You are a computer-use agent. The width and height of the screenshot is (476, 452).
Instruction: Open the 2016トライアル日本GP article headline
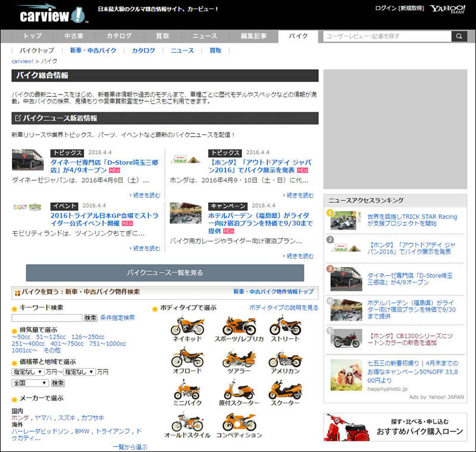(x=105, y=219)
